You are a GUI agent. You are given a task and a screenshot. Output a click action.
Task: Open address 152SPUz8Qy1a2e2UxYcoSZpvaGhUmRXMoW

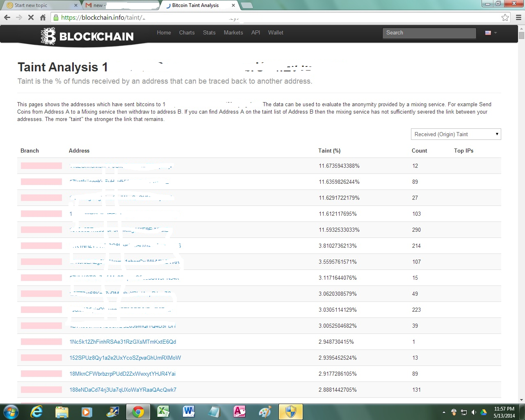click(x=125, y=358)
